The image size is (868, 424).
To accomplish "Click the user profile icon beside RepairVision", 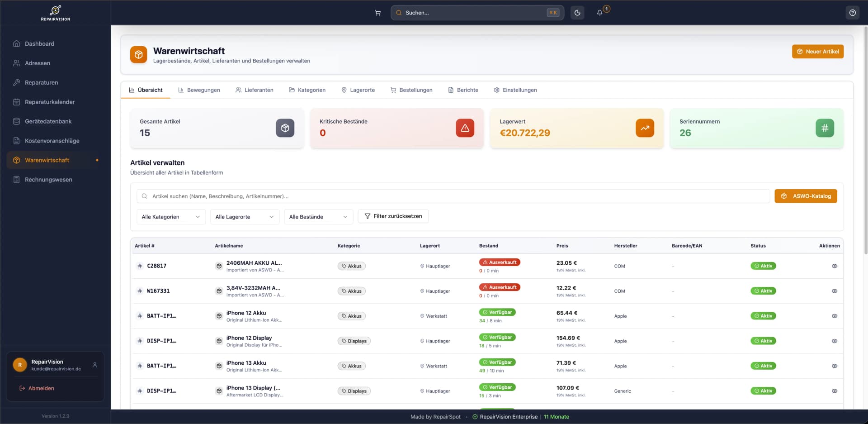I will (95, 365).
